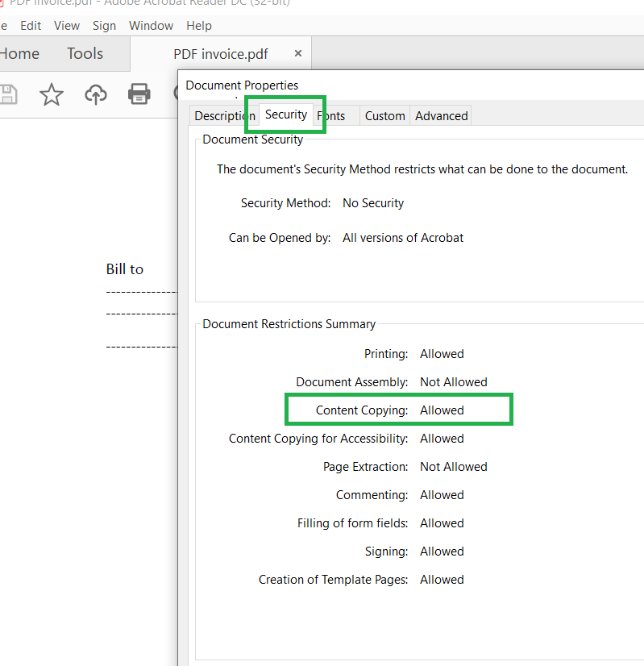Image resolution: width=644 pixels, height=666 pixels.
Task: Switch to the Tools view
Action: pos(85,54)
